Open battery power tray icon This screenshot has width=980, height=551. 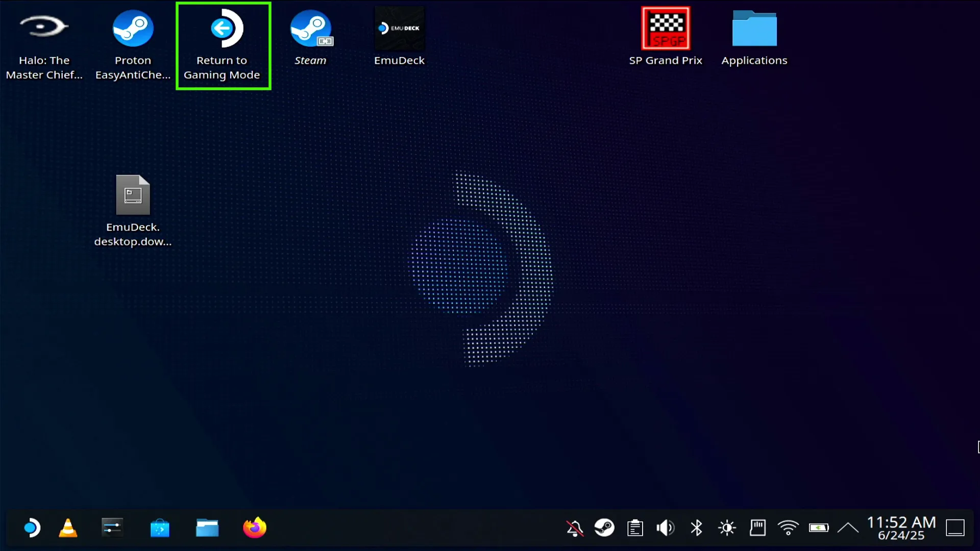point(819,528)
